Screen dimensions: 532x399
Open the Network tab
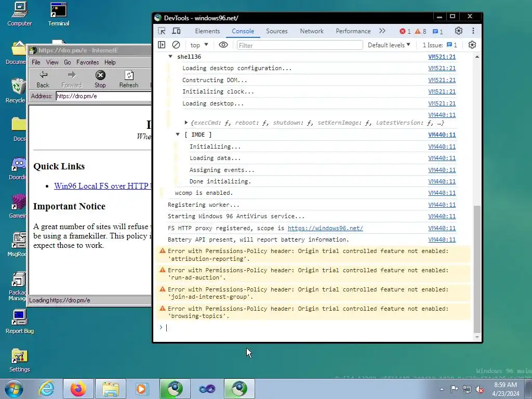[x=312, y=31]
